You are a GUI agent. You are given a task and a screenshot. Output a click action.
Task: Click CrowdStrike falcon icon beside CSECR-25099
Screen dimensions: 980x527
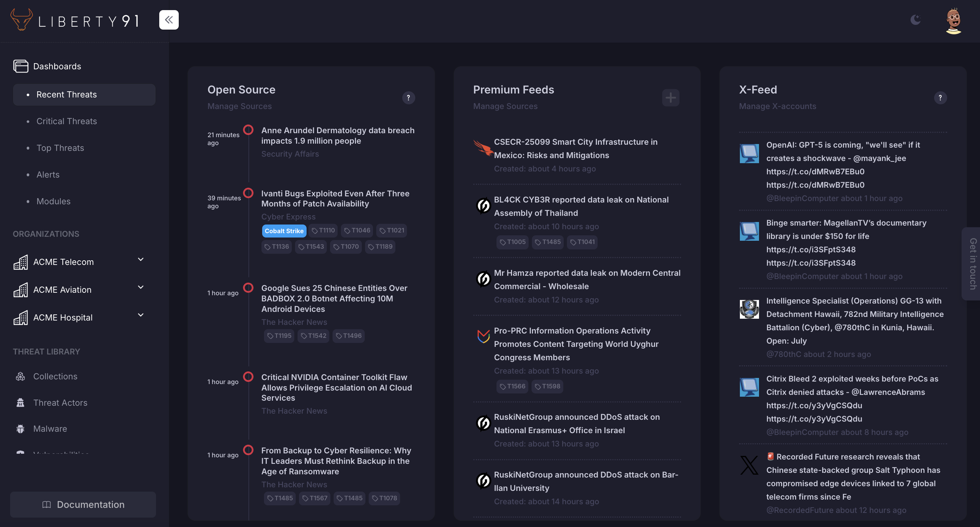483,148
